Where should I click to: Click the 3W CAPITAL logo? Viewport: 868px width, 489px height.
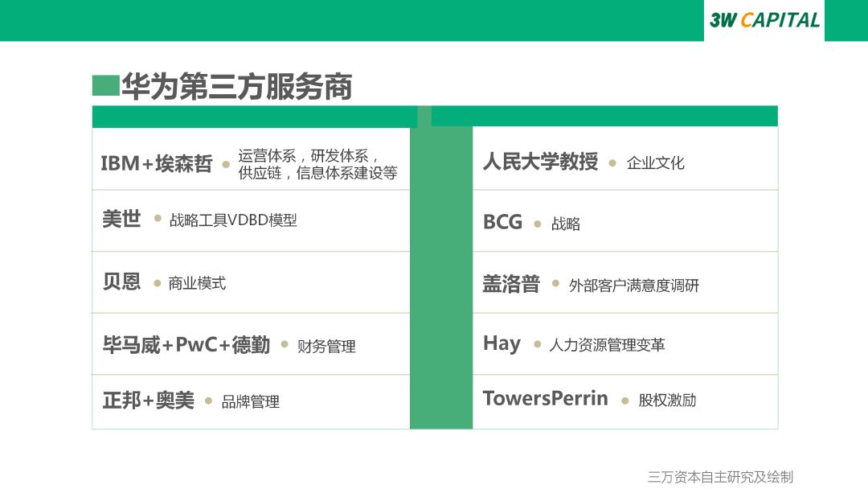[764, 20]
